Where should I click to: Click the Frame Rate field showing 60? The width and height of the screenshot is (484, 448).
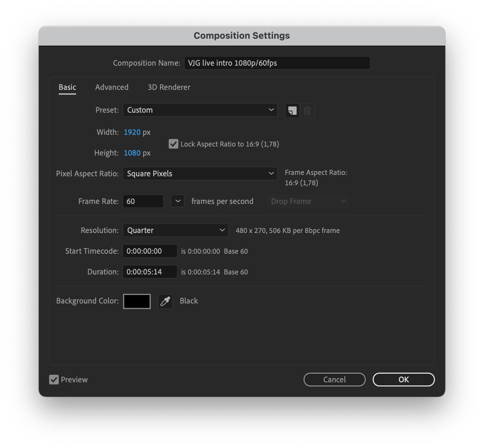click(x=143, y=201)
